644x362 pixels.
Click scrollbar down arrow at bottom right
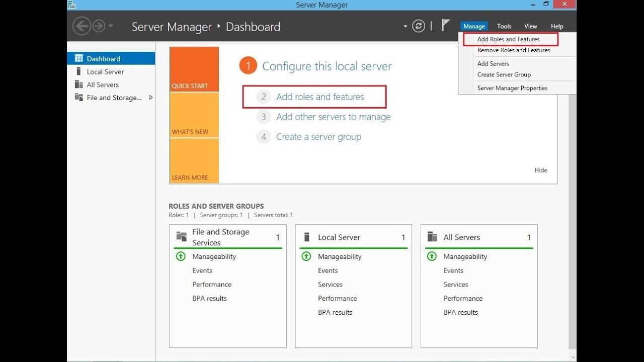point(573,357)
